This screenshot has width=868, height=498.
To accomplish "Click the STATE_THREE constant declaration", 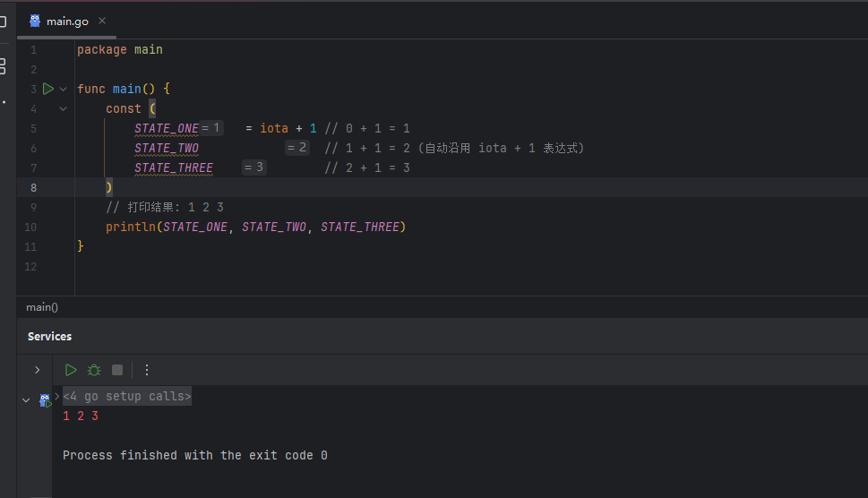I will 174,167.
